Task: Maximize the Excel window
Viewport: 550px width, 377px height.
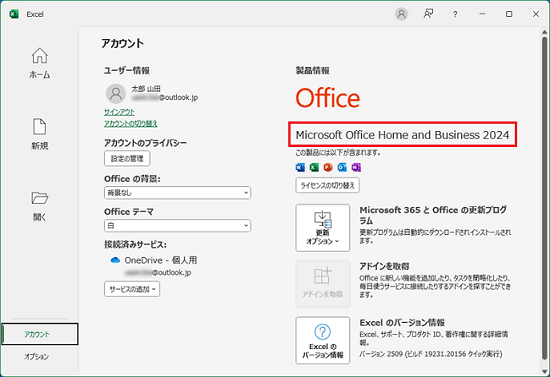Action: coord(509,14)
